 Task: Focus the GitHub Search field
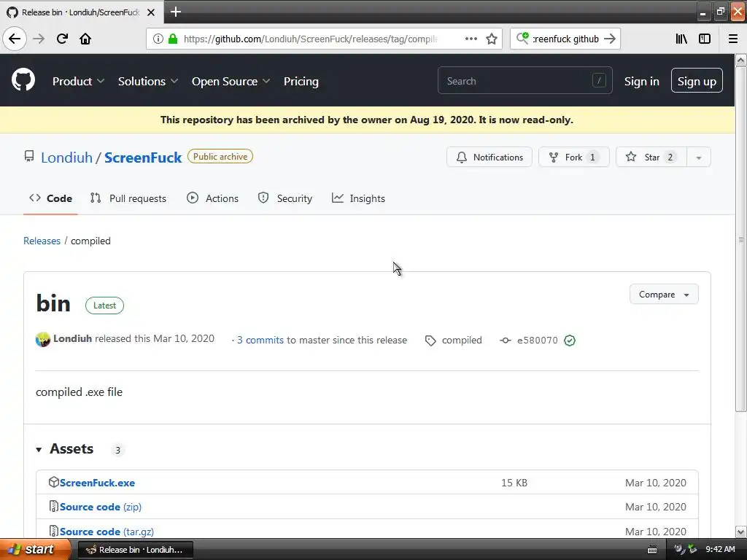tap(525, 80)
